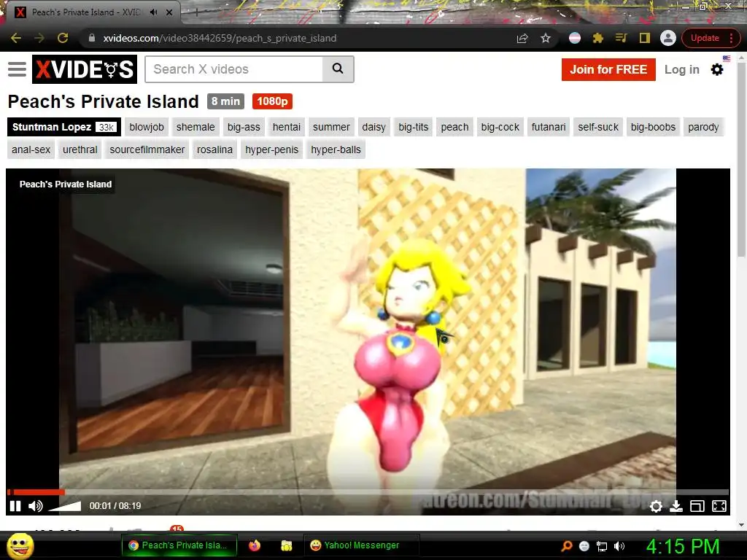Select the hentai tag
Image resolution: width=747 pixels, height=560 pixels.
[x=286, y=127]
